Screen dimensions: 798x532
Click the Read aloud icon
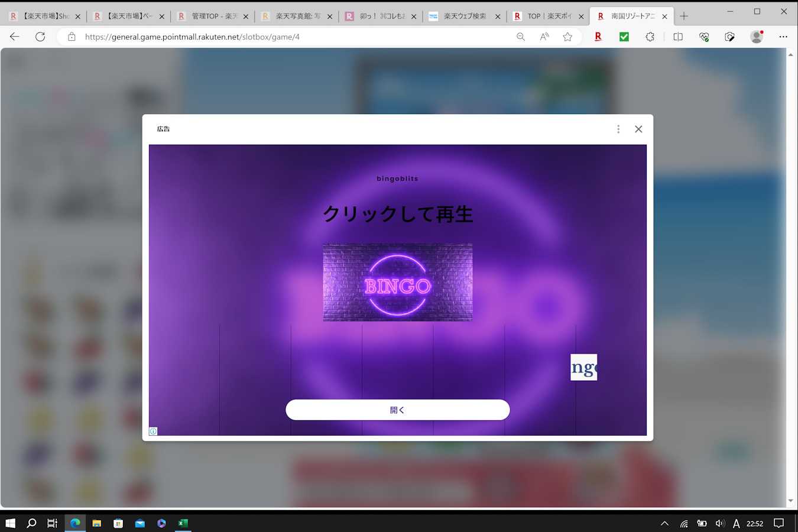point(544,37)
